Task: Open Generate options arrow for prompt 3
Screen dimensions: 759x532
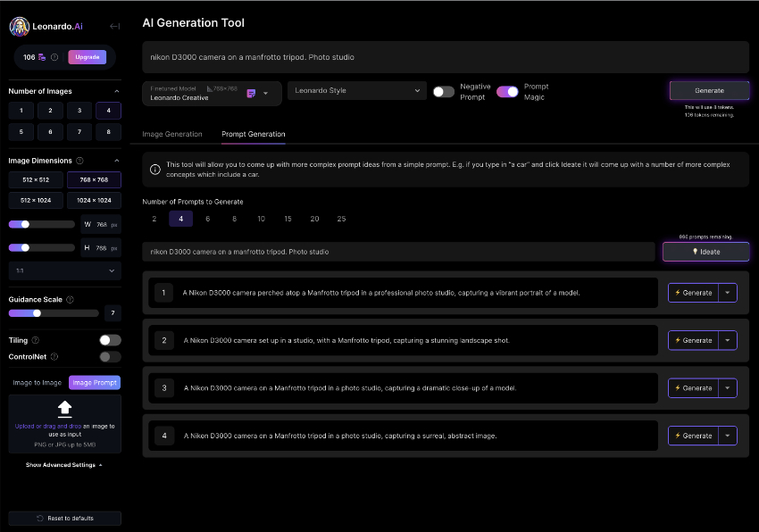Action: tap(728, 388)
